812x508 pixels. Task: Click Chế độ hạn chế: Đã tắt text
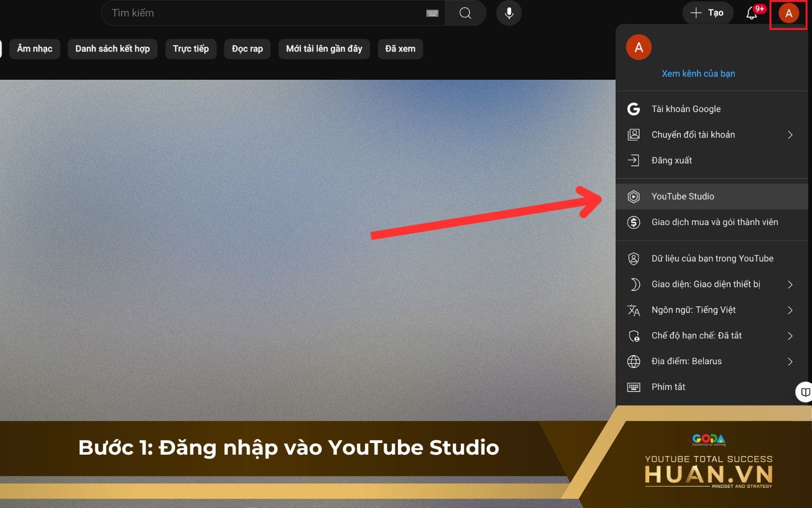click(697, 336)
